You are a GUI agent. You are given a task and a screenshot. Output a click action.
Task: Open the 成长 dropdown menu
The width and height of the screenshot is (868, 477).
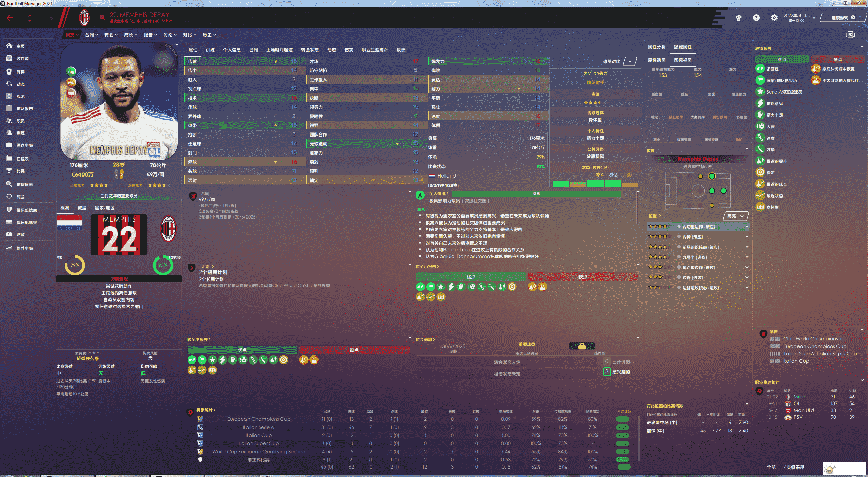[131, 35]
